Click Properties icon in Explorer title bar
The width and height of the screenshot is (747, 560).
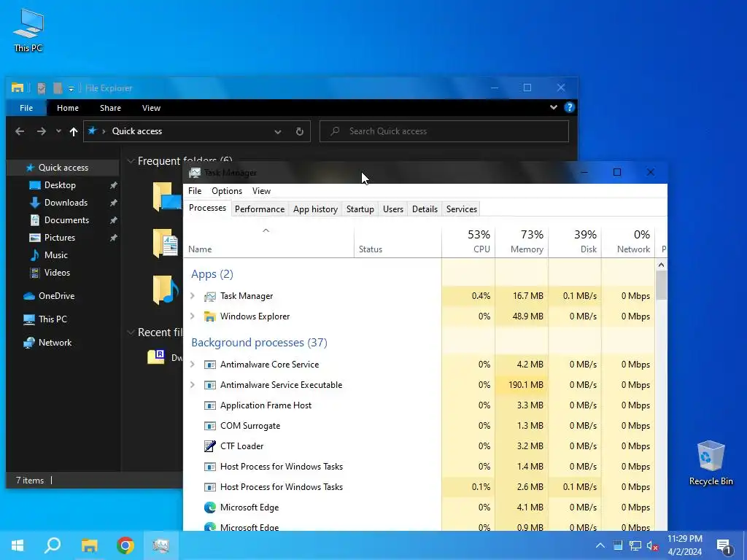42,88
